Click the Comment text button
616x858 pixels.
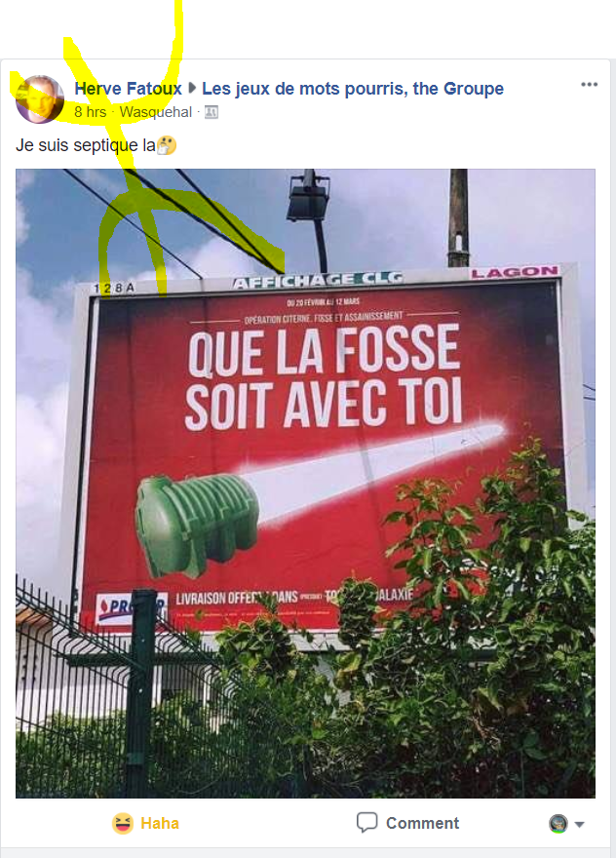point(422,823)
